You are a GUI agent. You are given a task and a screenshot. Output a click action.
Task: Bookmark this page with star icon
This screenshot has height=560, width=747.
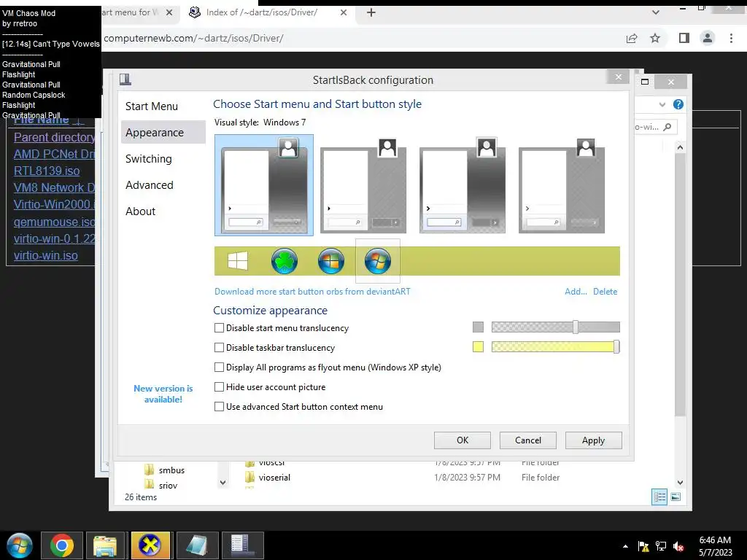pos(655,38)
